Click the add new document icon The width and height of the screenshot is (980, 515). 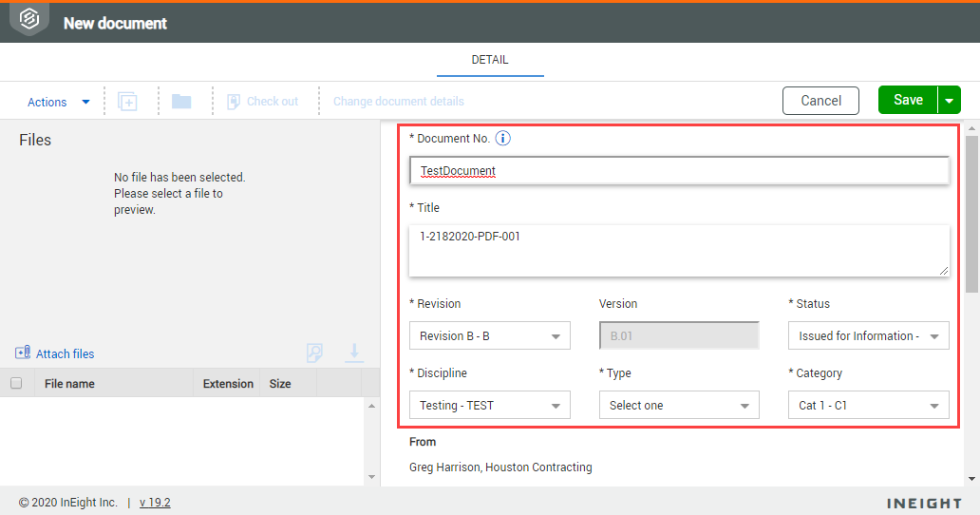coord(127,102)
